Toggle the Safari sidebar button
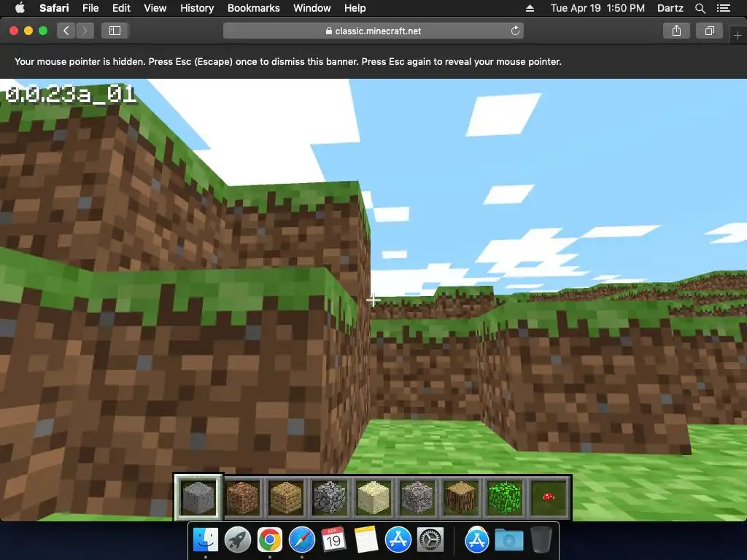 (x=115, y=31)
